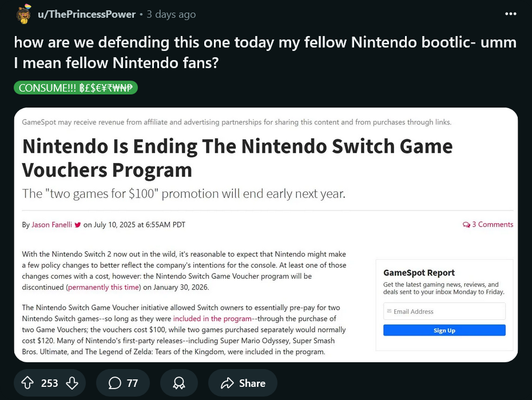Follow the 'permanently this time' link
Viewport: 532px width, 400px height.
click(x=104, y=287)
